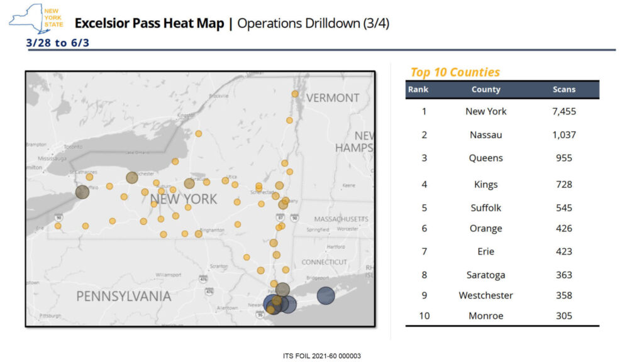This screenshot has width=644, height=362.
Task: Click the orange dot beside the VERMONT label
Action: pyautogui.click(x=295, y=94)
